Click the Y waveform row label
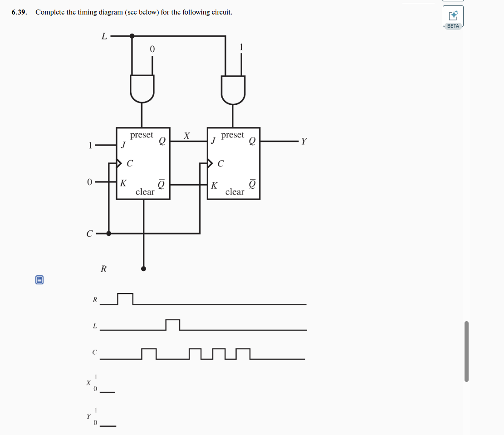Screen dimensions: 504x435 (x=88, y=416)
